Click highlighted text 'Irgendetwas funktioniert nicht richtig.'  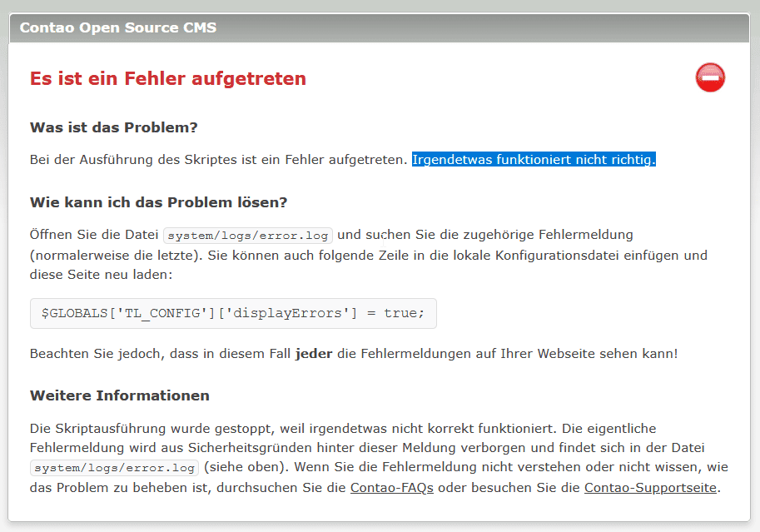(x=534, y=160)
